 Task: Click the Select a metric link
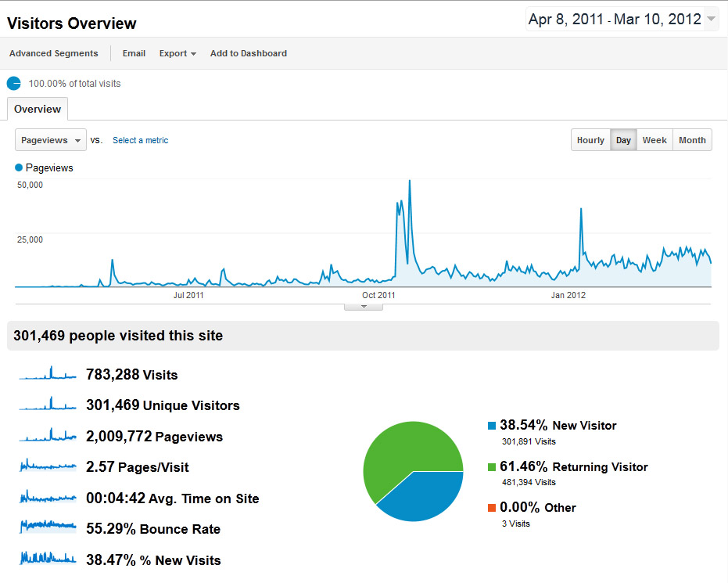(x=140, y=140)
